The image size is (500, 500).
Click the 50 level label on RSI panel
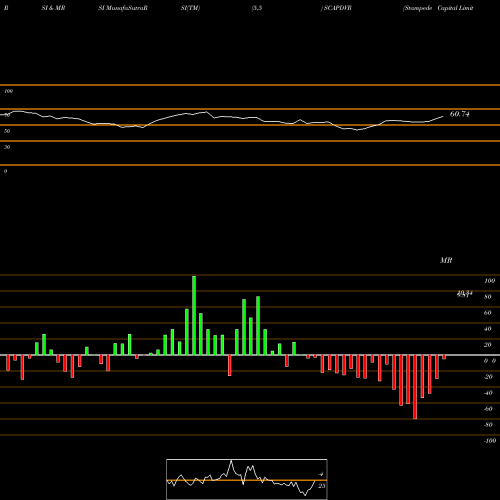(7, 131)
